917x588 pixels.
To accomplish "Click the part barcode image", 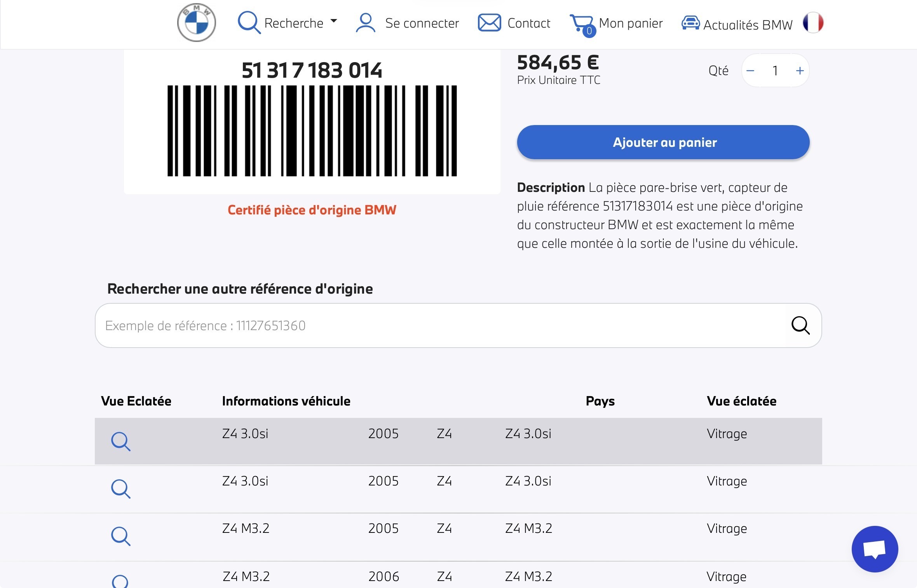I will 312,131.
